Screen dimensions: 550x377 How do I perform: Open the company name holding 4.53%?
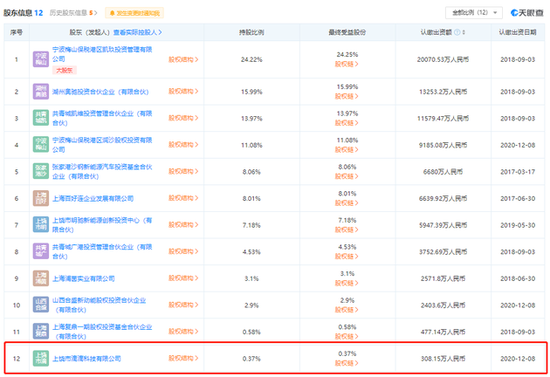pos(102,251)
